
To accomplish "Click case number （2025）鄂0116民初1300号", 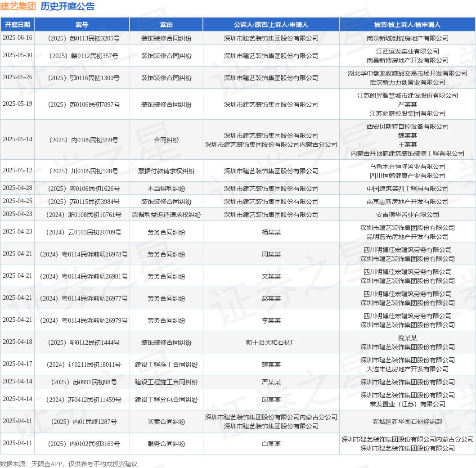I will (x=82, y=78).
